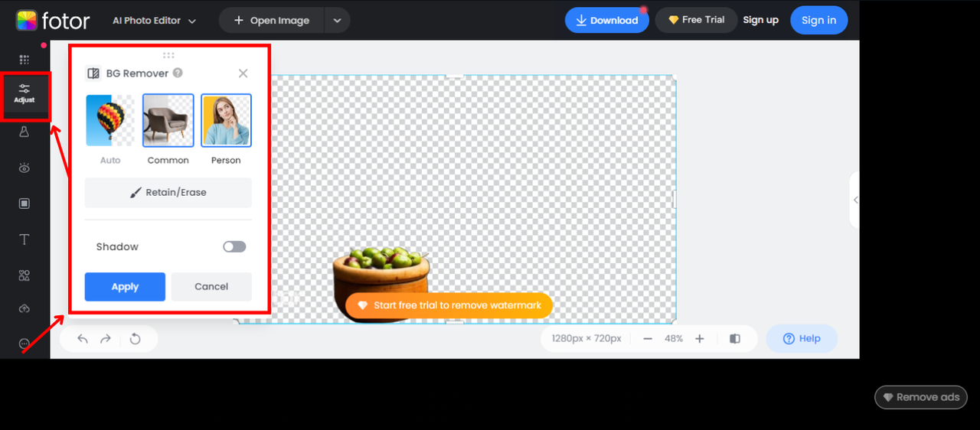The image size is (980, 430).
Task: Select the Person mode thumbnail
Action: point(226,120)
